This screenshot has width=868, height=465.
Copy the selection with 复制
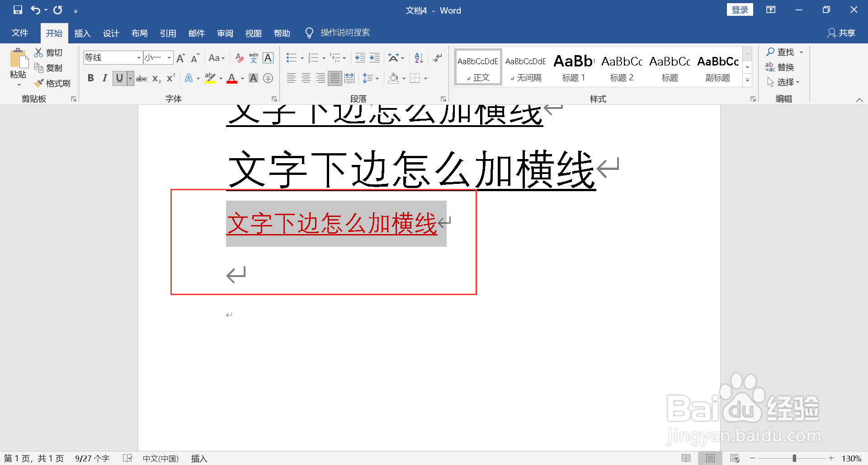48,68
